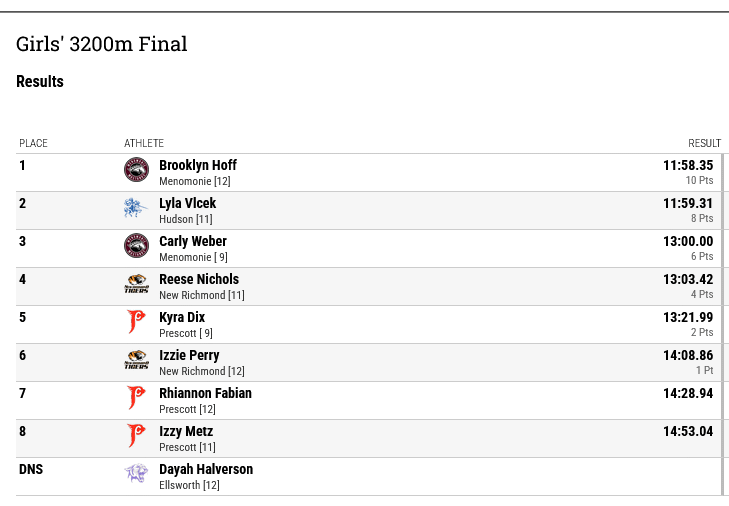The image size is (729, 506).
Task: Click Prescott logo beside Kyra Dix
Action: (136, 322)
